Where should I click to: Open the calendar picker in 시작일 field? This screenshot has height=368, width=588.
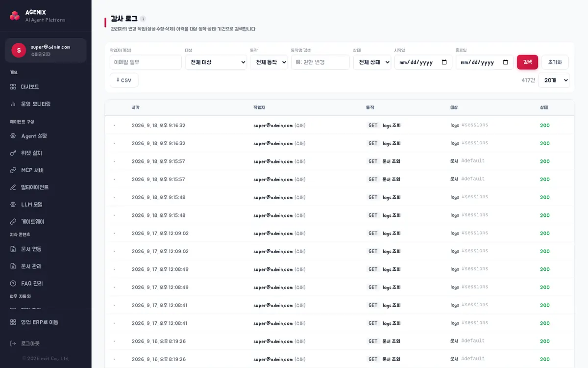[x=444, y=62]
